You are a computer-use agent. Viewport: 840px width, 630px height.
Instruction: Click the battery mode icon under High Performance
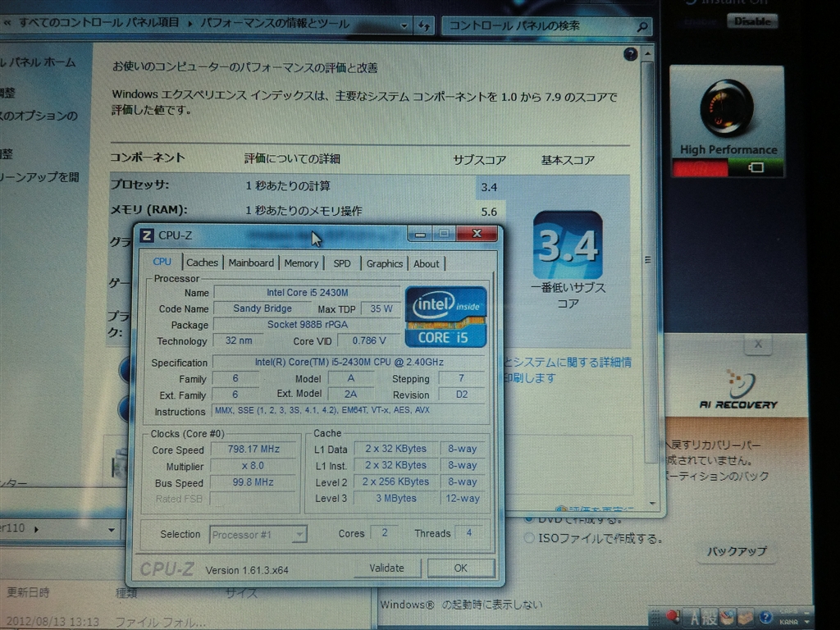(x=756, y=167)
